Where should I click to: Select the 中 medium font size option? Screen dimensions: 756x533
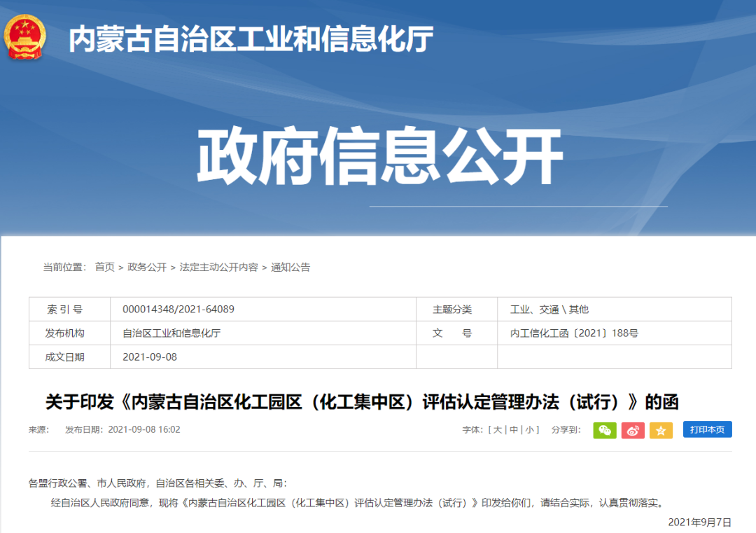tap(514, 429)
